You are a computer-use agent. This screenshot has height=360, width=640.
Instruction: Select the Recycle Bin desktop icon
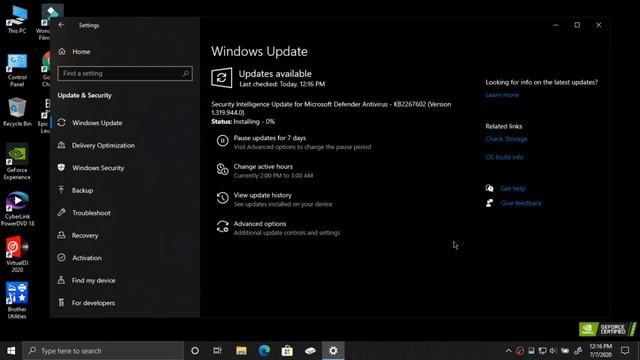(17, 112)
